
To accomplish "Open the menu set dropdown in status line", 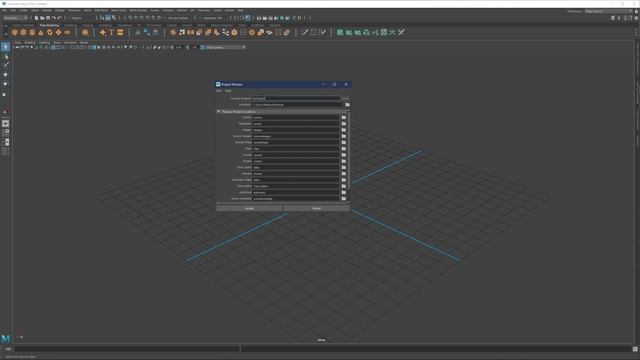I will tap(16, 18).
